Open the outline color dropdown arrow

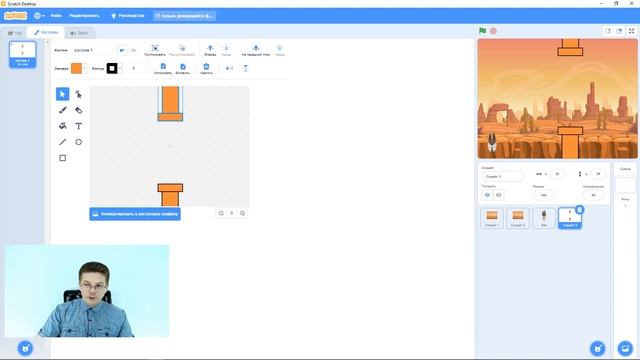(x=120, y=68)
